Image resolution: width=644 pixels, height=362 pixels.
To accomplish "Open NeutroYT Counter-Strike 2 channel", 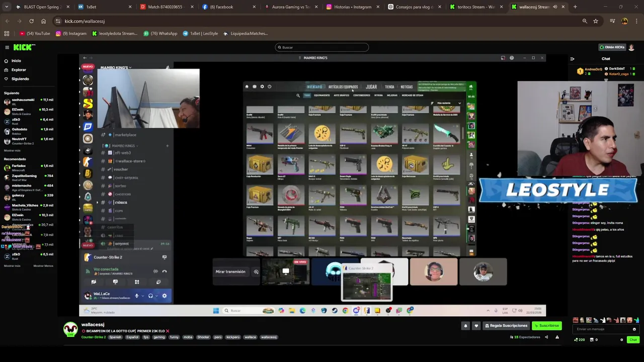I will 28,140.
